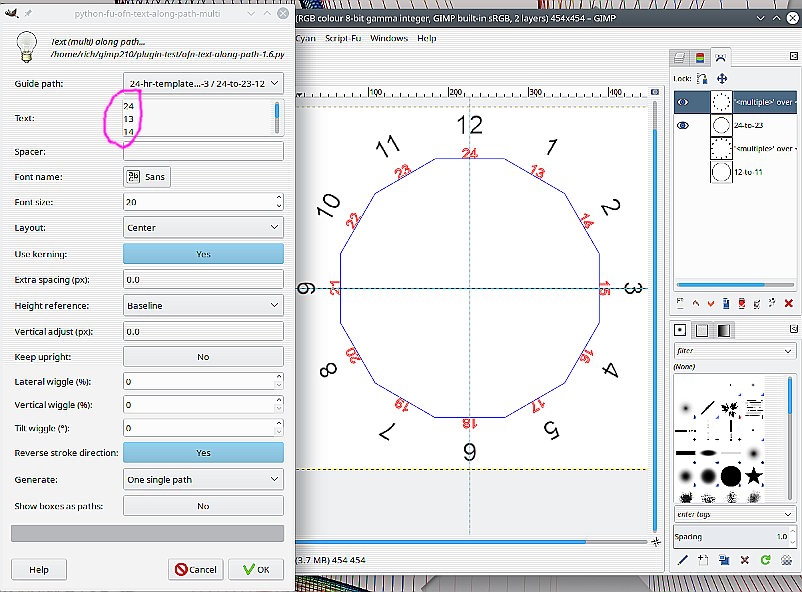
Task: Expand the Layout dropdown set to Center
Action: pyautogui.click(x=203, y=228)
